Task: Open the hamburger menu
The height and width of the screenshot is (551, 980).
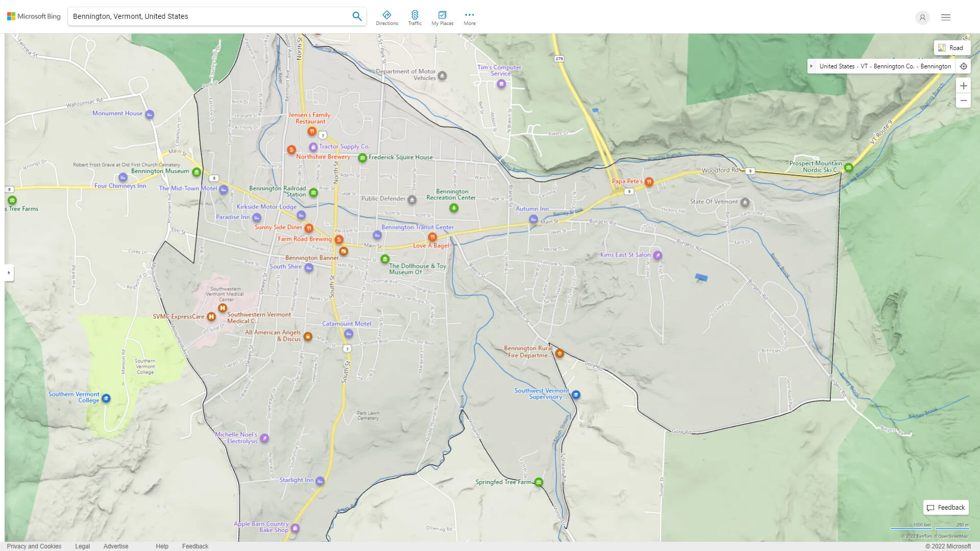Action: 945,17
